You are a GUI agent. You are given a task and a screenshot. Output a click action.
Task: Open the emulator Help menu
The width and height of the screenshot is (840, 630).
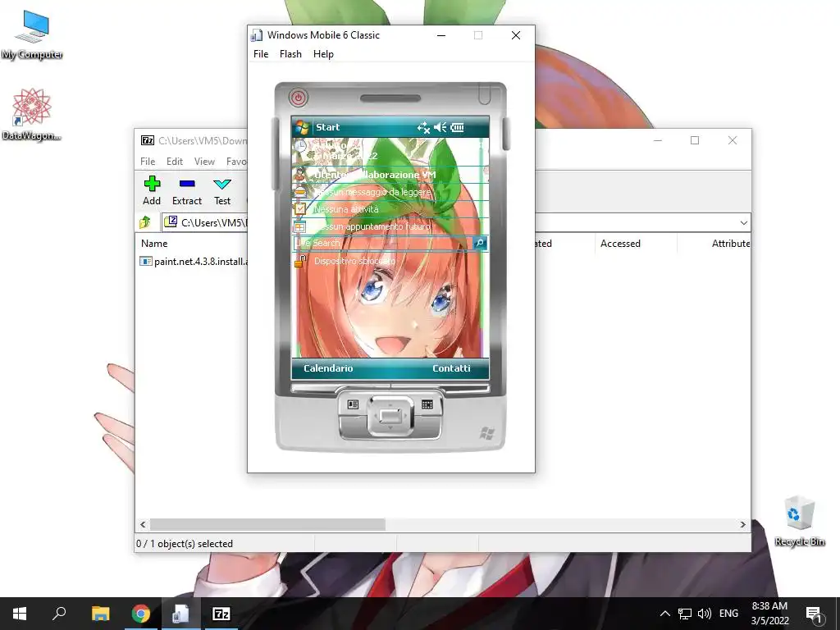tap(323, 54)
